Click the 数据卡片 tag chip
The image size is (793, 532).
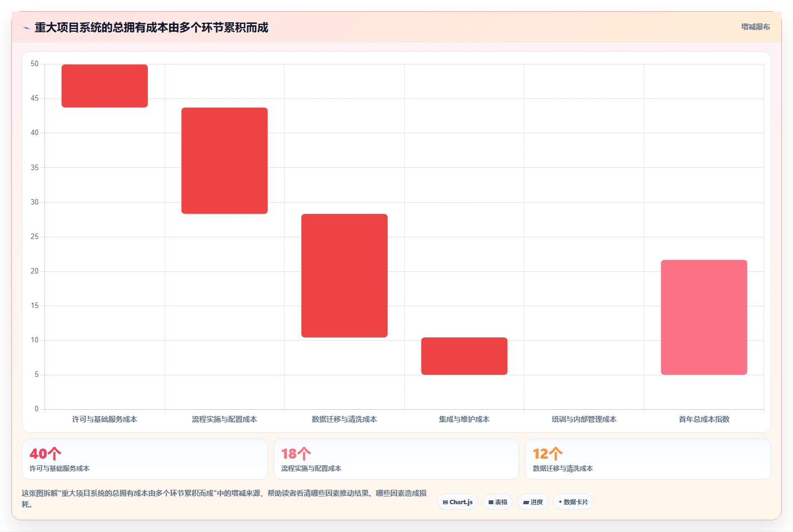pos(573,502)
